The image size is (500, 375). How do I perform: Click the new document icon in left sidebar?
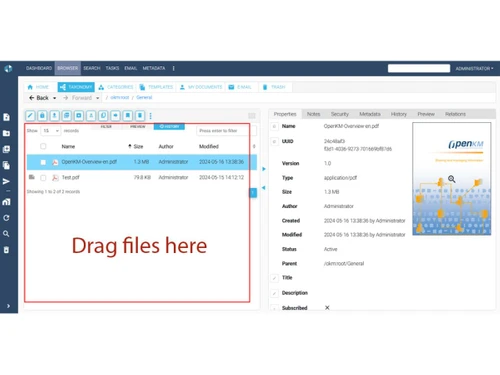(6, 117)
